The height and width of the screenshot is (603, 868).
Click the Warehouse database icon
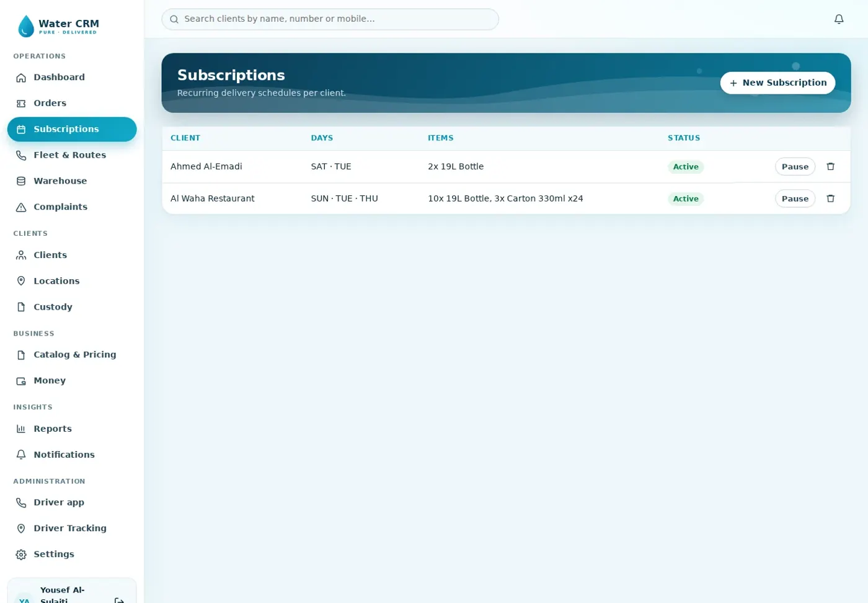pyautogui.click(x=21, y=181)
